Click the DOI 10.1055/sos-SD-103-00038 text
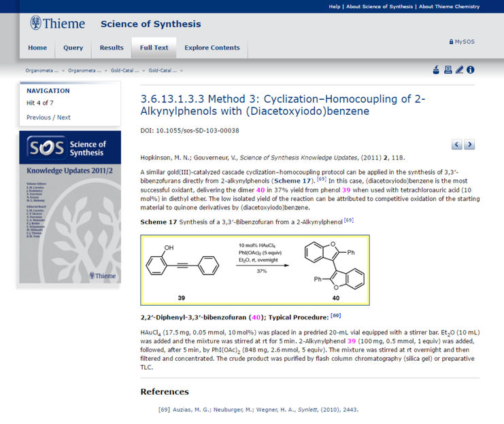This screenshot has width=504, height=424. [190, 130]
